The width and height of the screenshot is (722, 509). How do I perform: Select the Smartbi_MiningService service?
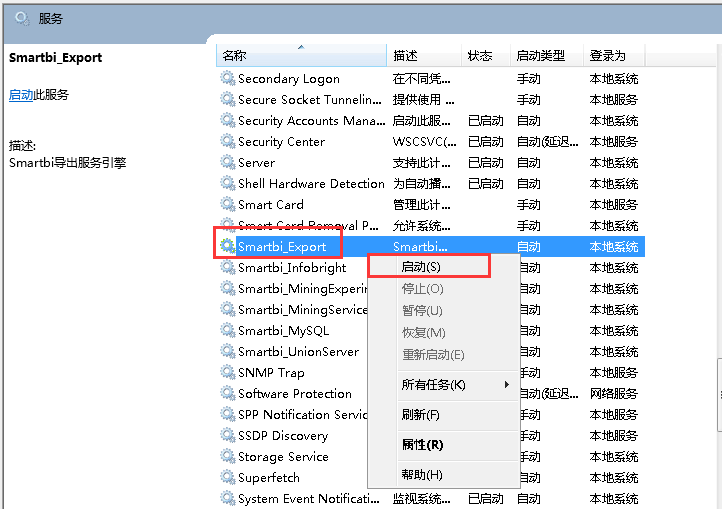(x=303, y=310)
